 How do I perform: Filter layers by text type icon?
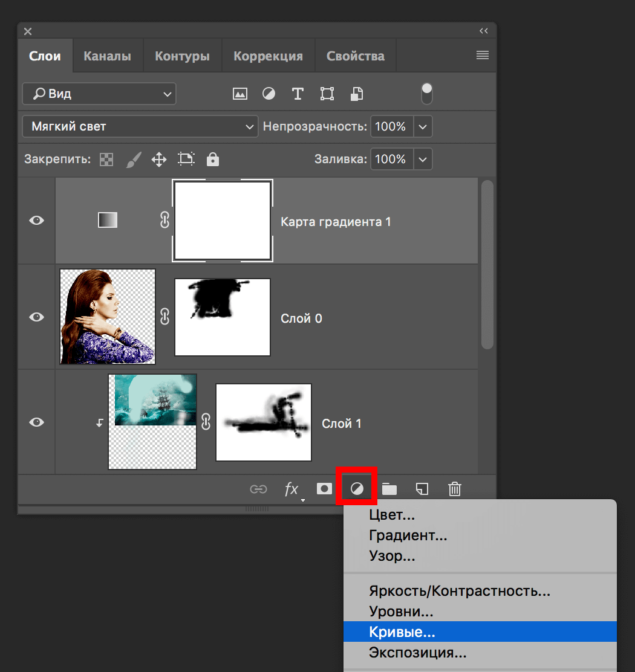[298, 94]
